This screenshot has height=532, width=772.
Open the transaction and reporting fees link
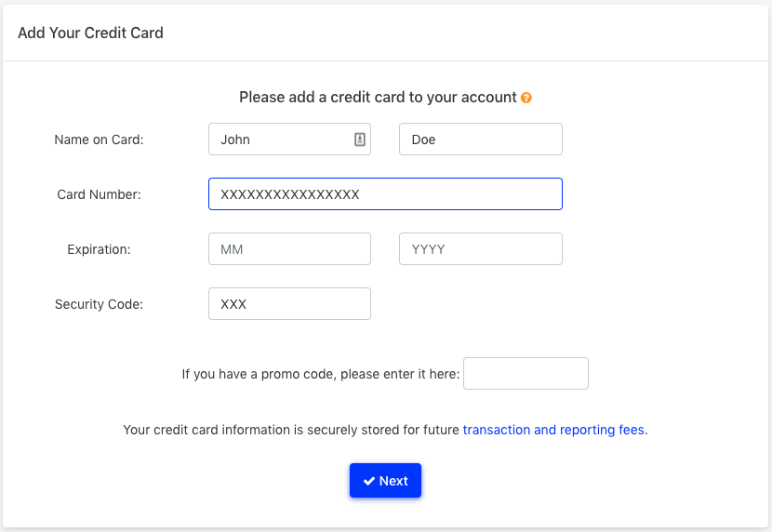click(x=554, y=430)
